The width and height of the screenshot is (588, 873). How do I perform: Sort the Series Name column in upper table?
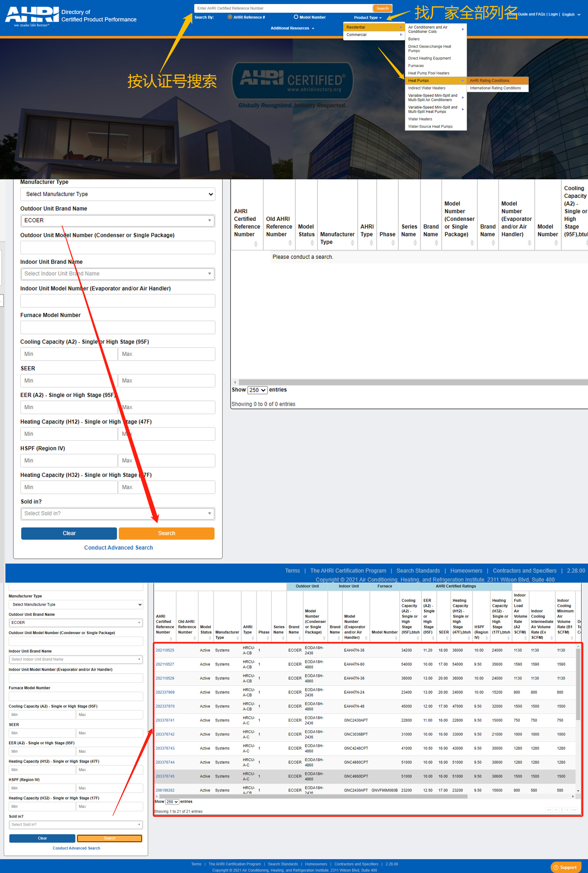[415, 243]
